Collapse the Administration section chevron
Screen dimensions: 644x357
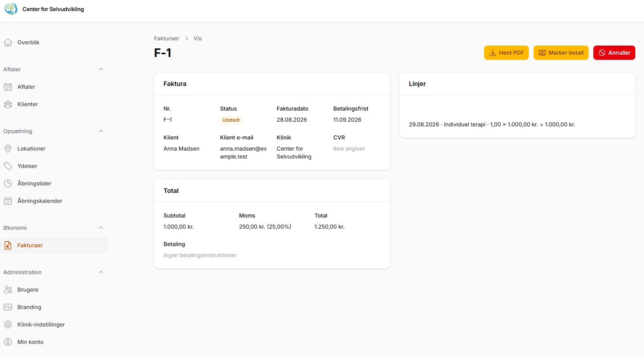point(101,272)
